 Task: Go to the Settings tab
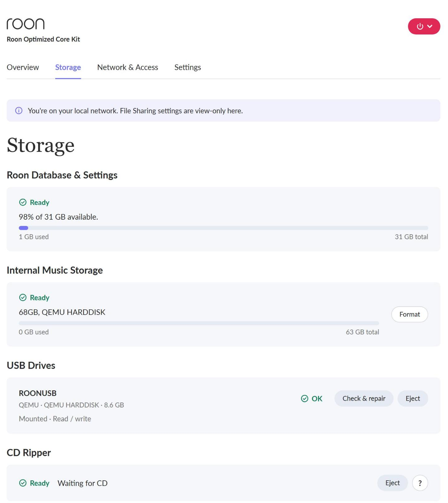[188, 67]
